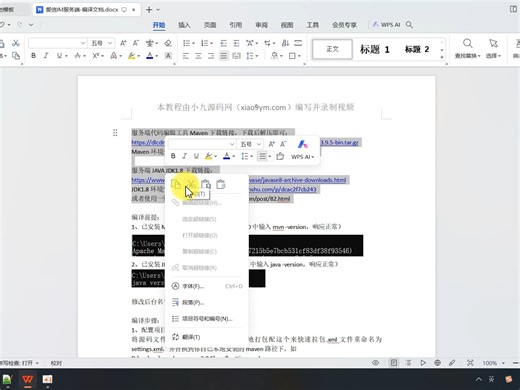520x390 pixels.
Task: Click the ribbon Cut scissors icon
Action: click(x=16, y=43)
